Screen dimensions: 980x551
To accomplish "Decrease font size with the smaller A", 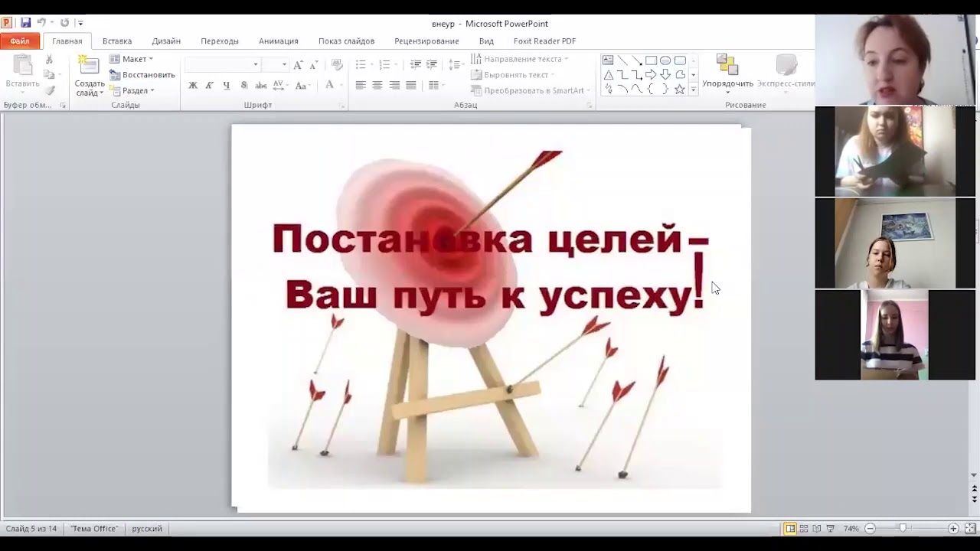I will point(313,65).
